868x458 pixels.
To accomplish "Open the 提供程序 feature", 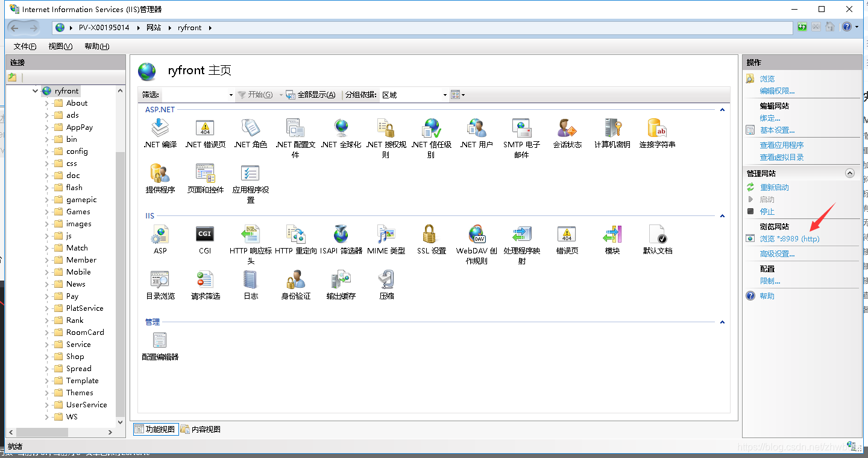I will point(160,179).
